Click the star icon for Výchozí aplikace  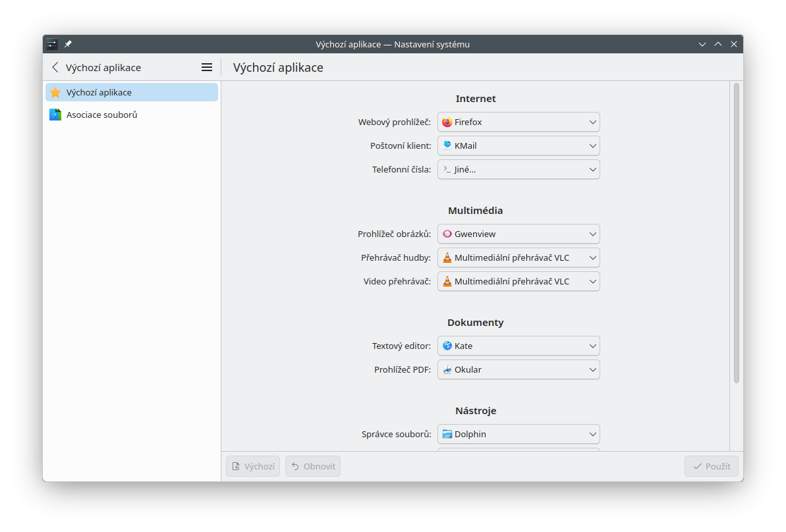55,92
